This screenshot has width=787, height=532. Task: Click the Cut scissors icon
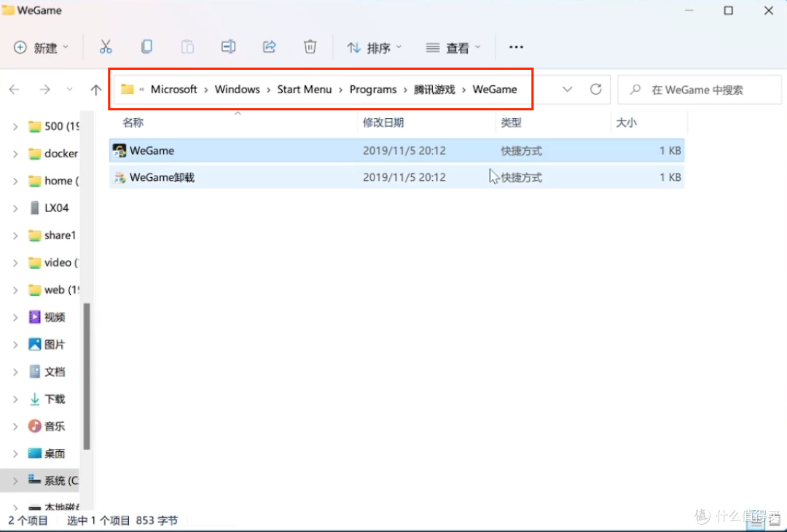[x=106, y=47]
